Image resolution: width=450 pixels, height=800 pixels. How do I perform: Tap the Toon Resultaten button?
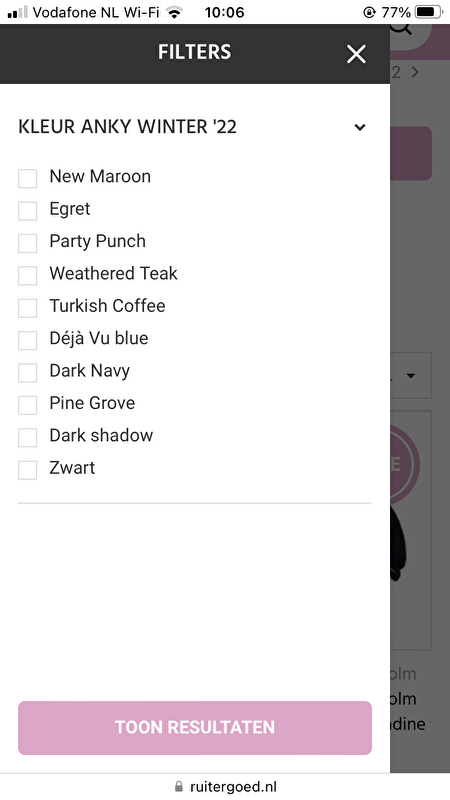pyautogui.click(x=195, y=728)
